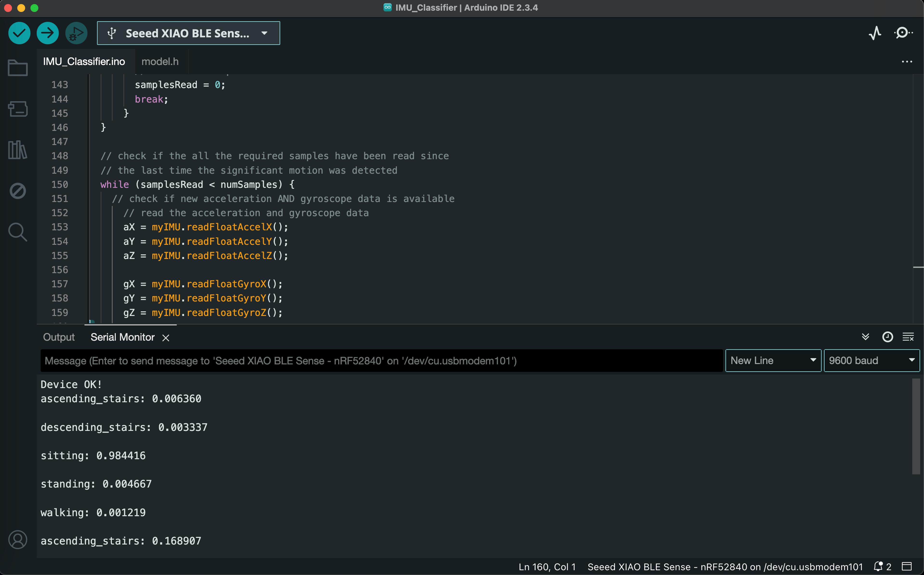The height and width of the screenshot is (575, 924).
Task: Expand the Seeed XIAO board selector
Action: (x=188, y=33)
